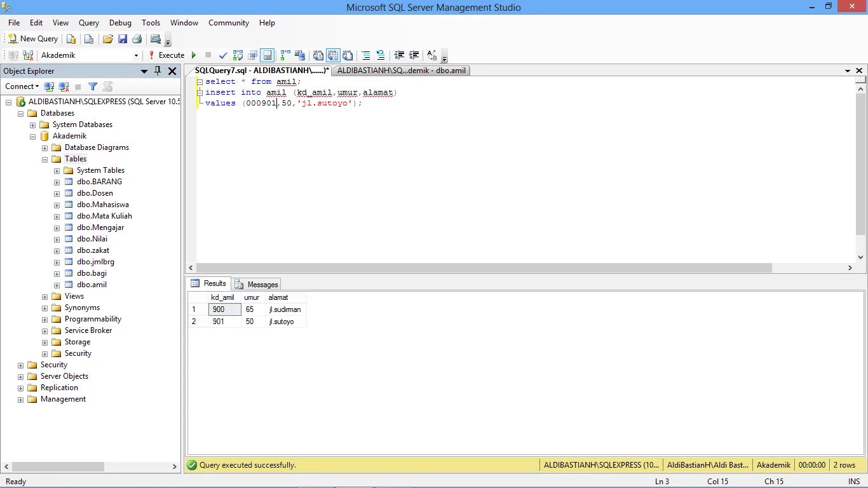This screenshot has width=868, height=488.
Task: Click Specify Values for Template Parameters icon
Action: click(x=432, y=55)
